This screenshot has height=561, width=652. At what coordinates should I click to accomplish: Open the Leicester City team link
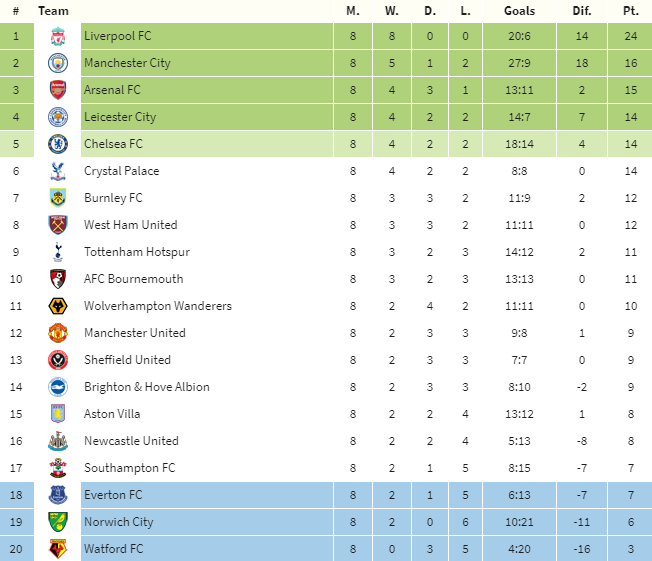(120, 117)
